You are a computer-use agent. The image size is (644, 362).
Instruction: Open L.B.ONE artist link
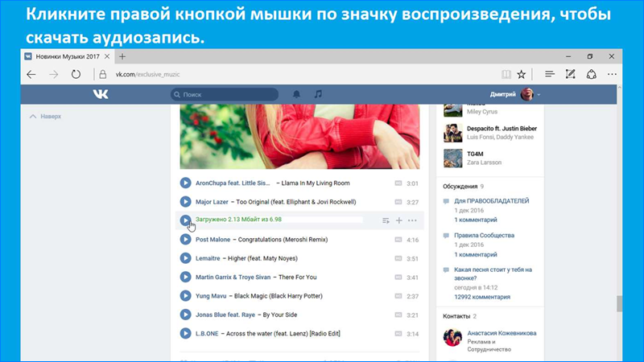(x=207, y=334)
